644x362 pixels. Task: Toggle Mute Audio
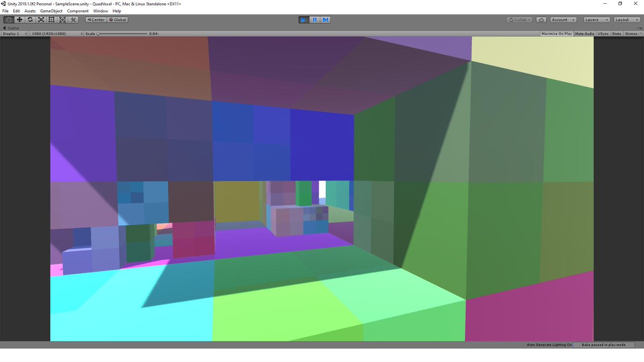[584, 34]
